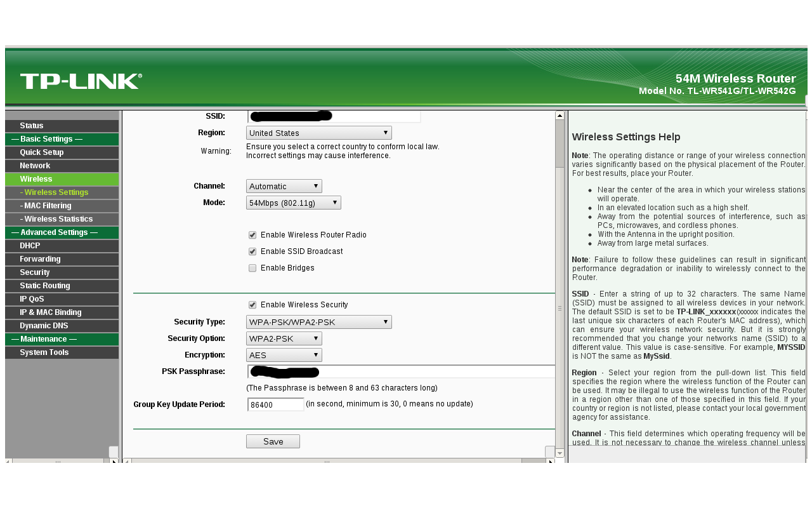Click the SSID input field
This screenshot has height=508, width=812.
click(x=334, y=116)
